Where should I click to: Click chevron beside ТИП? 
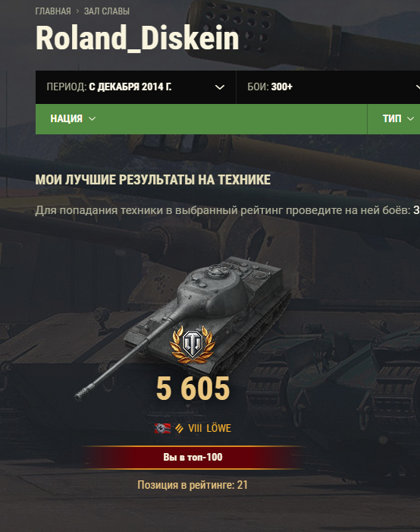pyautogui.click(x=410, y=118)
